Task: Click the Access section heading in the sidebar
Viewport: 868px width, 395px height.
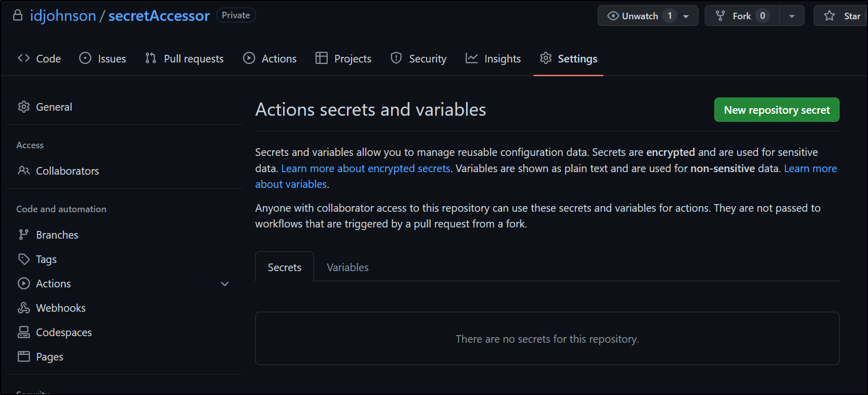Action: [x=30, y=145]
